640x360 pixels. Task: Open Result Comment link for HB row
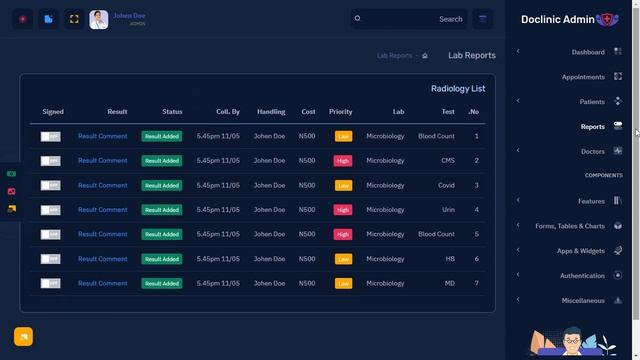pos(103,259)
